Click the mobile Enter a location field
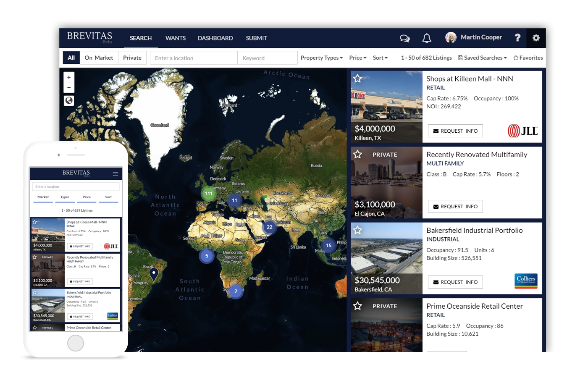The image size is (588, 378). [76, 186]
